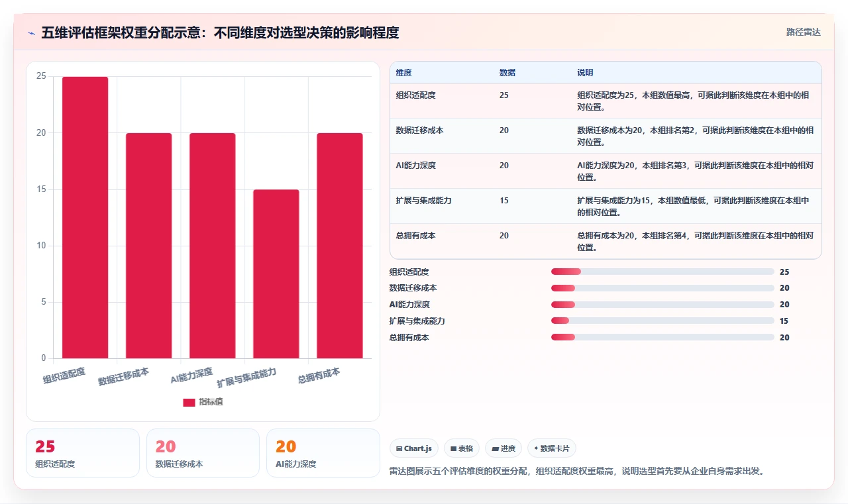Click the description saying 本组排名第3

click(x=695, y=171)
